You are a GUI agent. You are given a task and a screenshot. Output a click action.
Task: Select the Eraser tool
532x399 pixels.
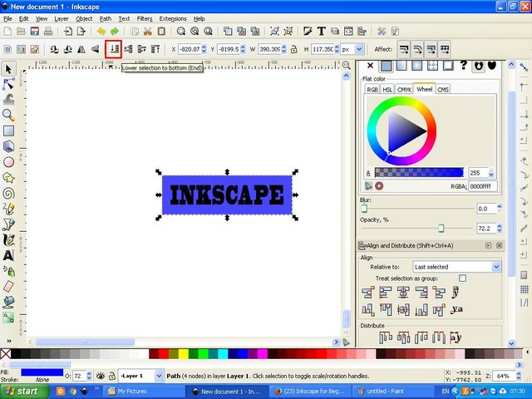(x=8, y=287)
